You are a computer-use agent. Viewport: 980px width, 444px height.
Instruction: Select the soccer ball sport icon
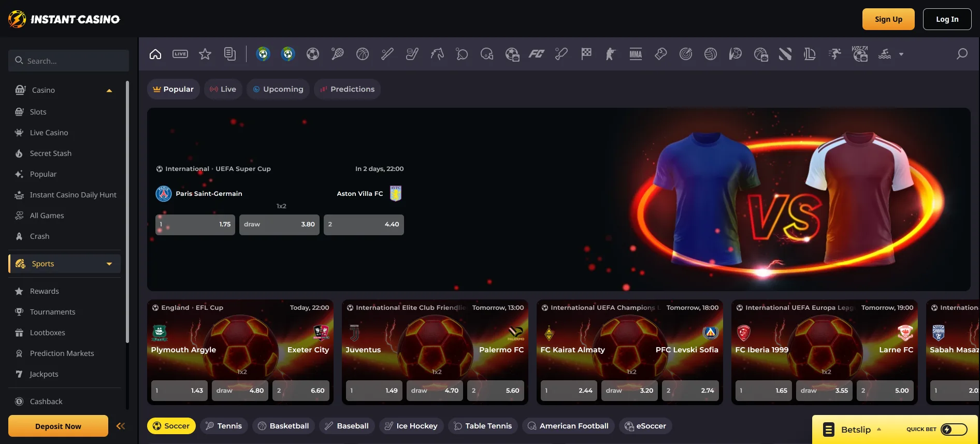click(x=313, y=54)
